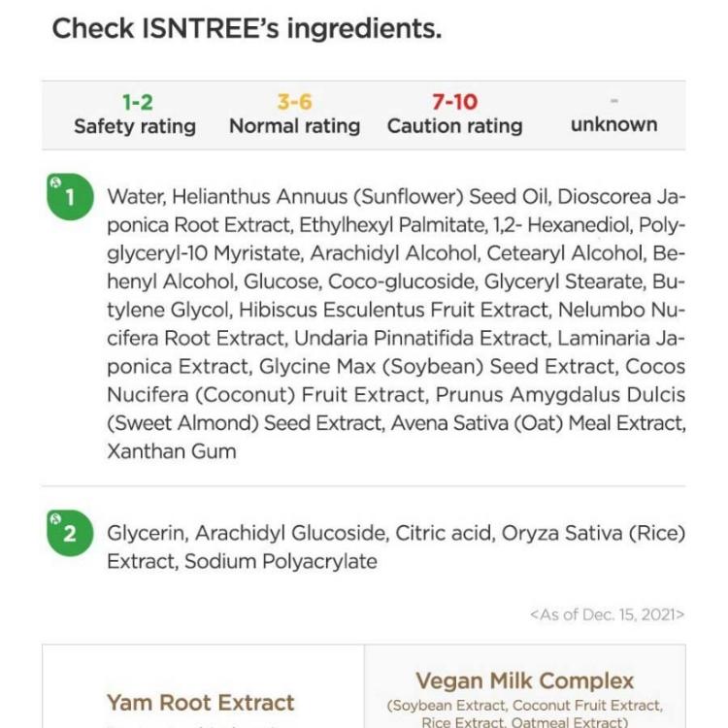The width and height of the screenshot is (728, 728).
Task: Click the green 1-2 number label
Action: (x=138, y=102)
